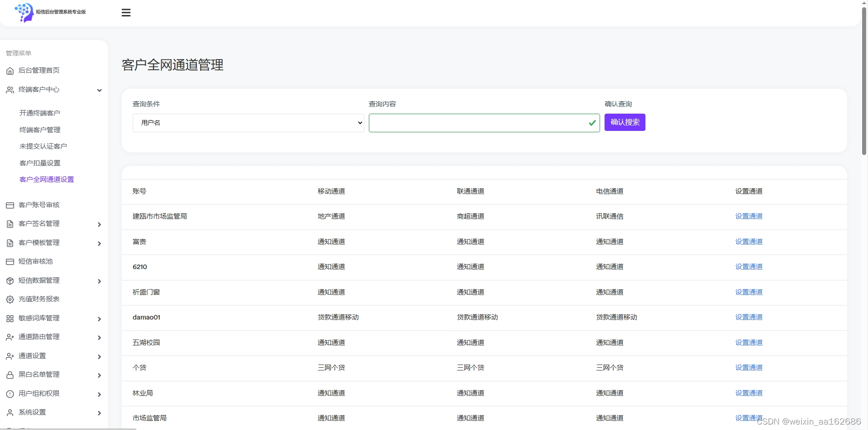This screenshot has height=430, width=868.
Task: Open 终端客户管理 submenu item
Action: [40, 130]
